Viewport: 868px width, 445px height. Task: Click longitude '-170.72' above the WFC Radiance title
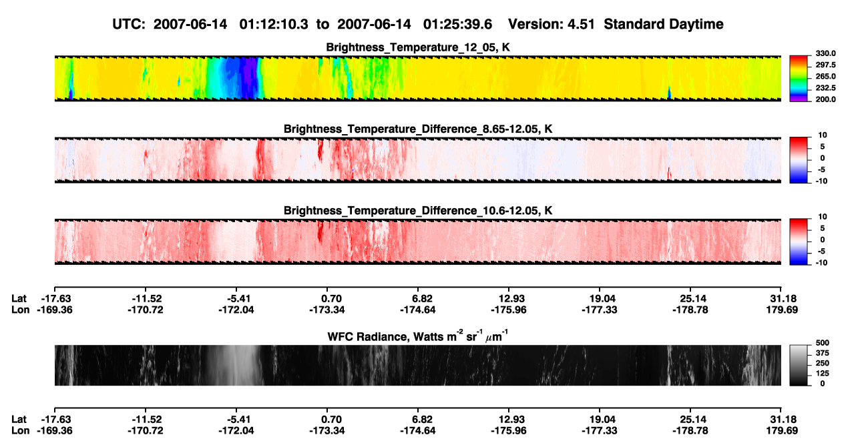click(146, 310)
